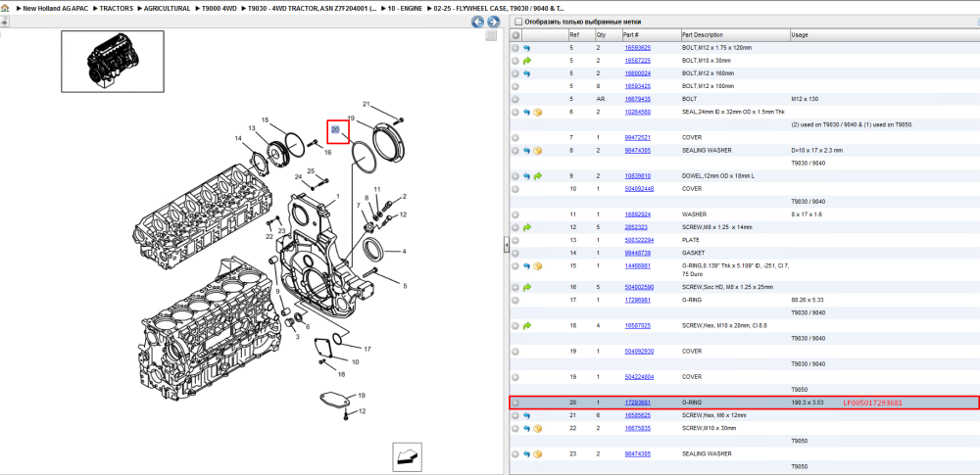Select callout number 4 in the diagram
980x475 pixels.
tap(405, 252)
